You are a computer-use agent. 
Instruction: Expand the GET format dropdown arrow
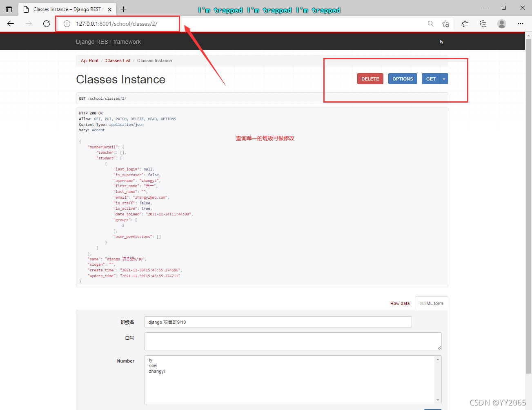(x=444, y=79)
